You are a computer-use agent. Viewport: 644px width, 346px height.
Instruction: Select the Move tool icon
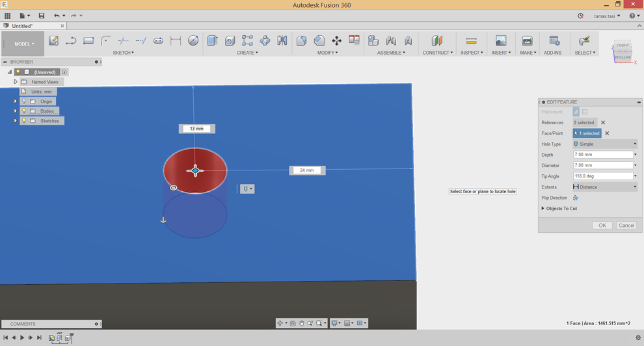coord(337,40)
